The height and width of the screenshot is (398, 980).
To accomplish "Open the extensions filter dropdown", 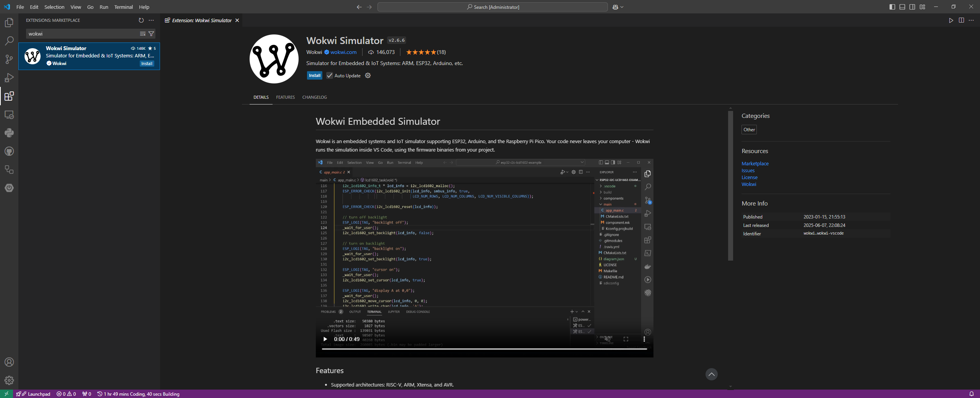I will 151,34.
